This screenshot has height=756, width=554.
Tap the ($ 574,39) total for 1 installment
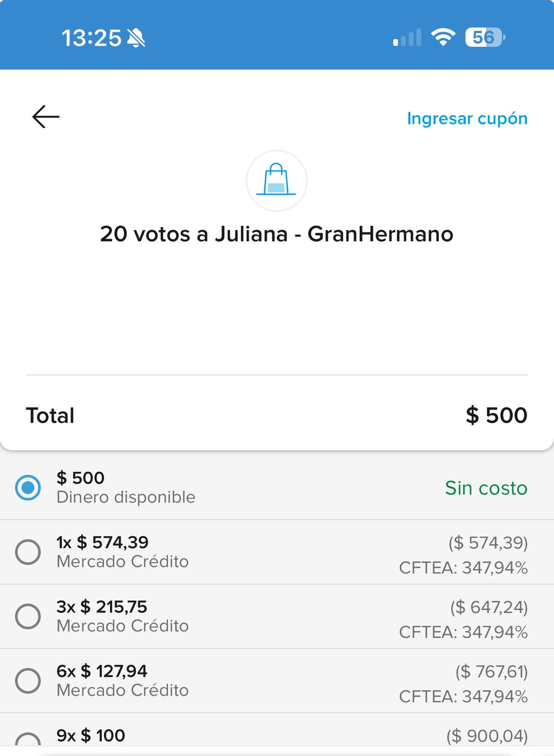tap(488, 542)
